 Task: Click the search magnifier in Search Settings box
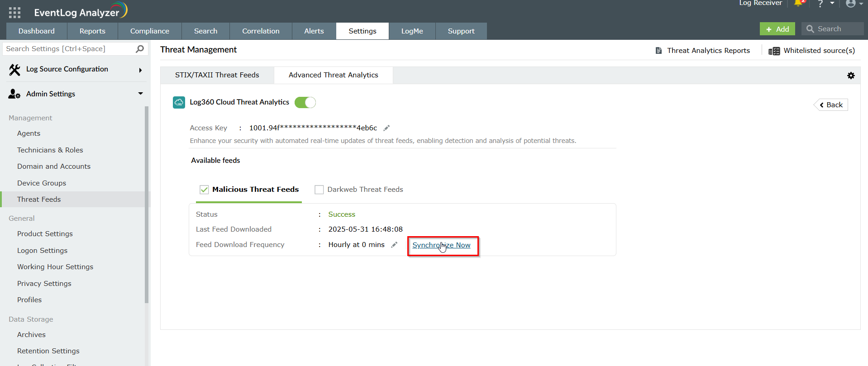tap(140, 49)
